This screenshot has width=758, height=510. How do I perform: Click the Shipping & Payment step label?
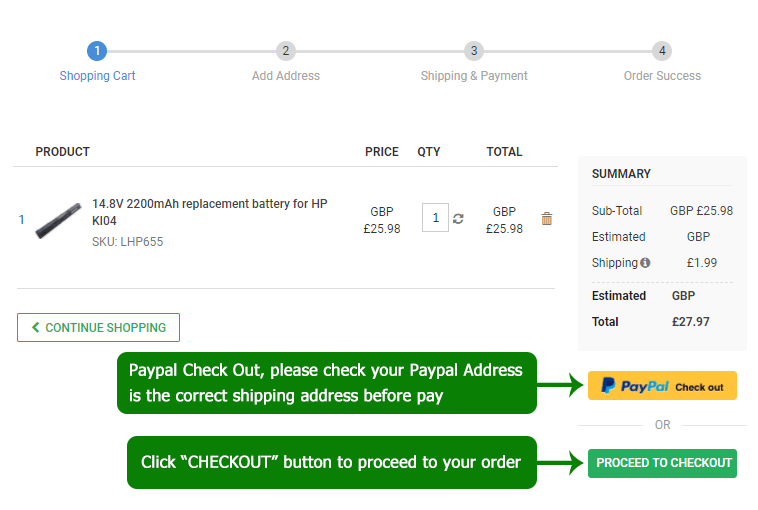(x=474, y=76)
